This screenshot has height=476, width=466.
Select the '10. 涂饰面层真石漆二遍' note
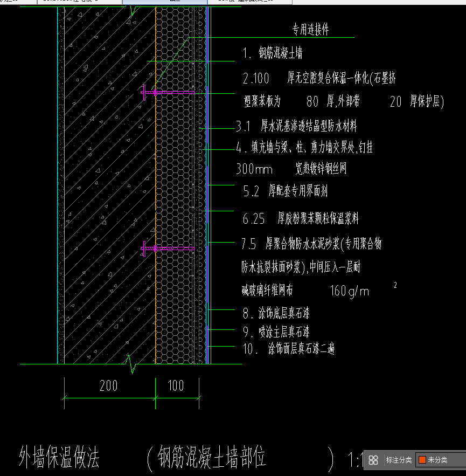289,348
